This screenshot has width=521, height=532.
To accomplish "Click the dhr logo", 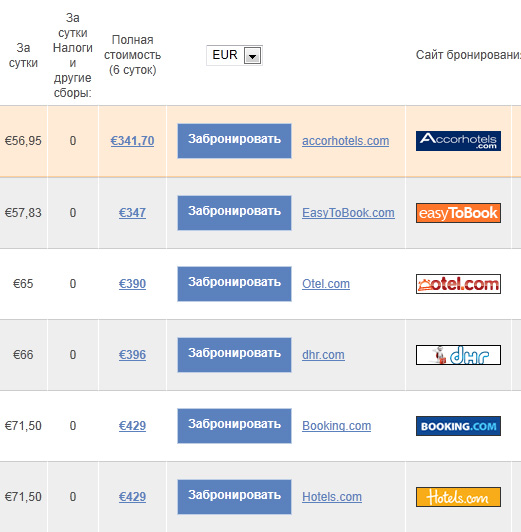I will click(458, 355).
